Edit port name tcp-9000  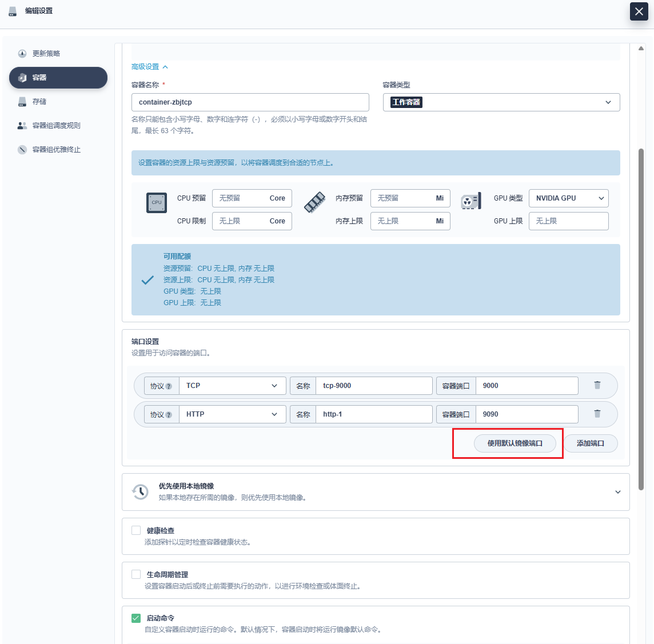(x=374, y=386)
